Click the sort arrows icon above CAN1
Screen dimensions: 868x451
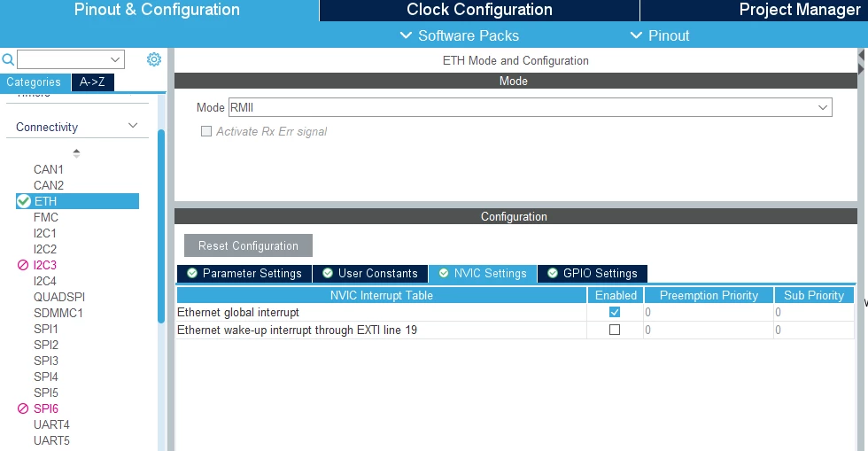(76, 153)
